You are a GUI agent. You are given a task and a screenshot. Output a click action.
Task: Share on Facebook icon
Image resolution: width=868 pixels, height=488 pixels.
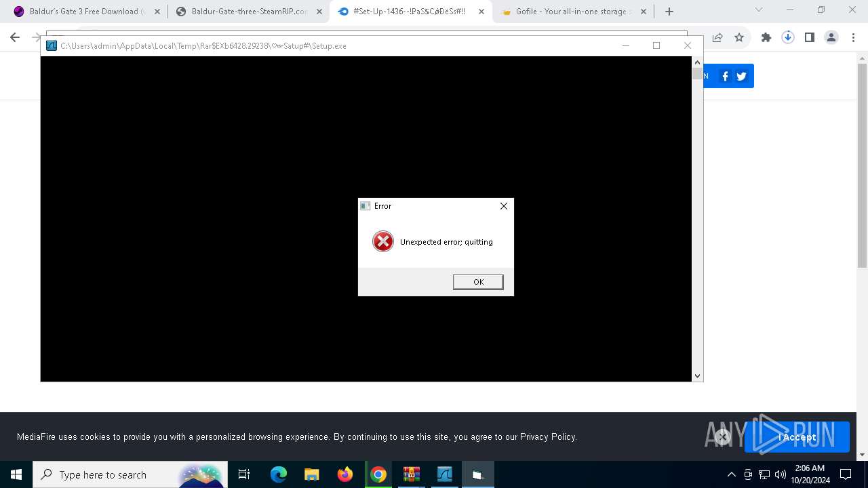click(x=725, y=77)
